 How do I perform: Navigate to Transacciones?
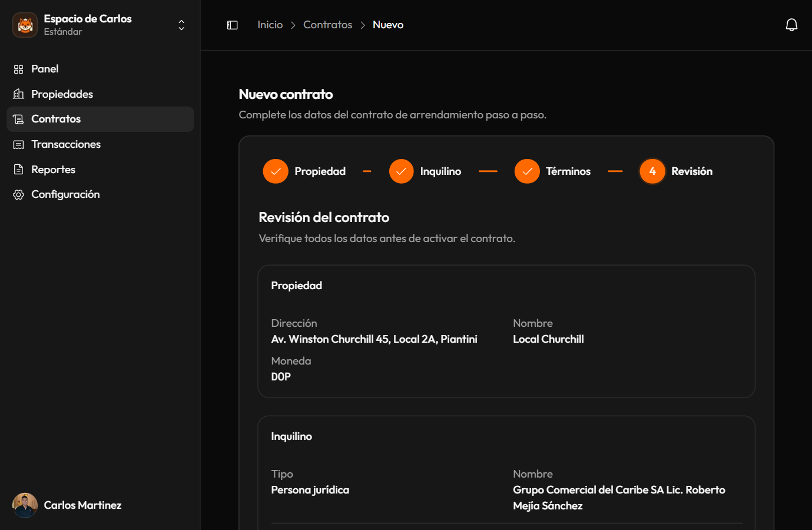pos(100,145)
